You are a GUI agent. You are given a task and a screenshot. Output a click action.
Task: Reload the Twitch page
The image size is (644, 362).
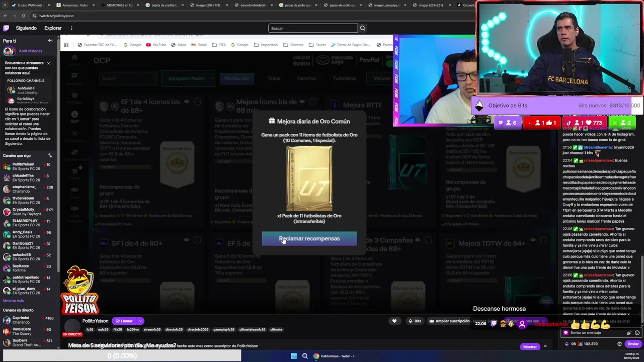[23, 16]
